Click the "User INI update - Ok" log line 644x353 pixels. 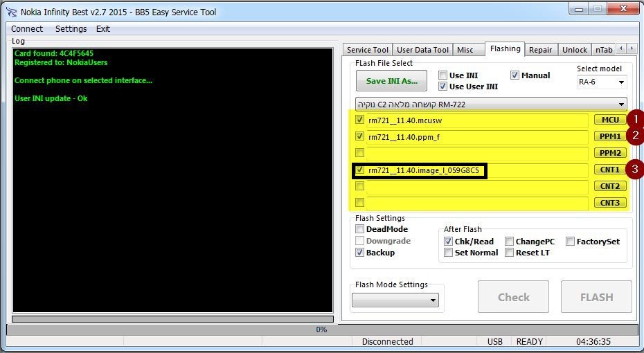coord(51,98)
